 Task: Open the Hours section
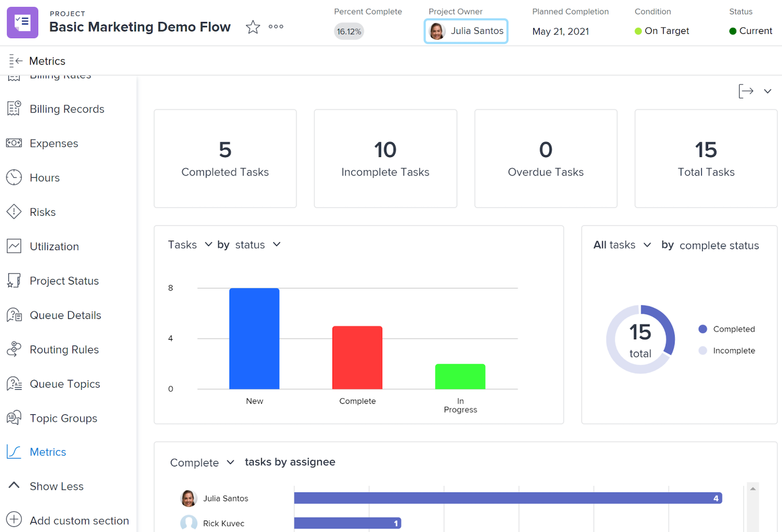coord(45,178)
